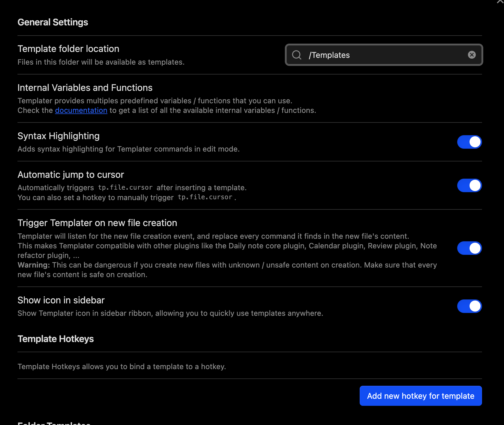Click the Internal Variables and Functions title
Viewport: 504px width, 425px height.
[85, 88]
